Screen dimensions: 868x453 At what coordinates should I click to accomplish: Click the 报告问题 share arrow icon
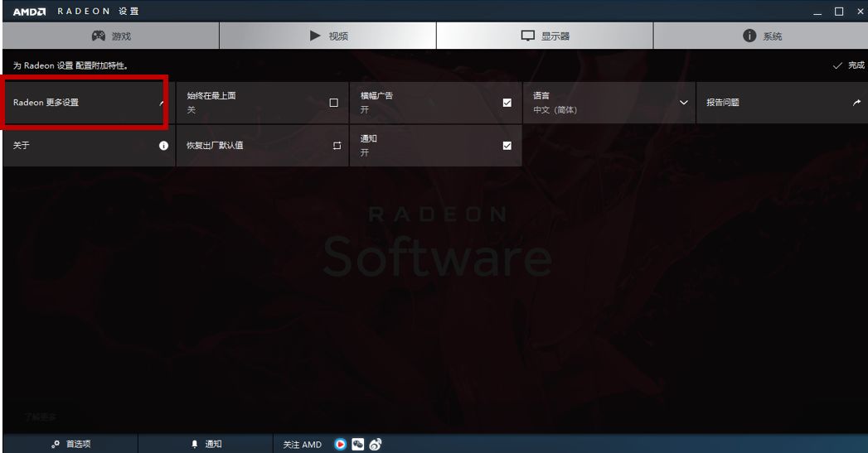pyautogui.click(x=857, y=103)
